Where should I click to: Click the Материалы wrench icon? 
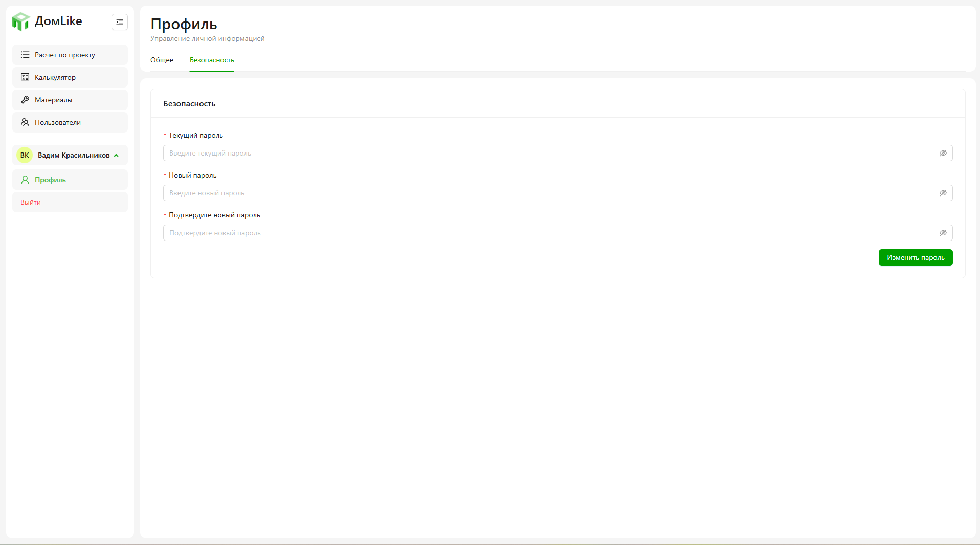tap(25, 100)
